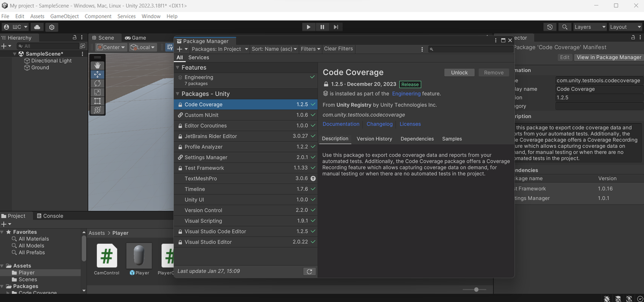The image size is (644, 302).
Task: Select the Scale tool in scene toolbar
Action: pos(97,92)
